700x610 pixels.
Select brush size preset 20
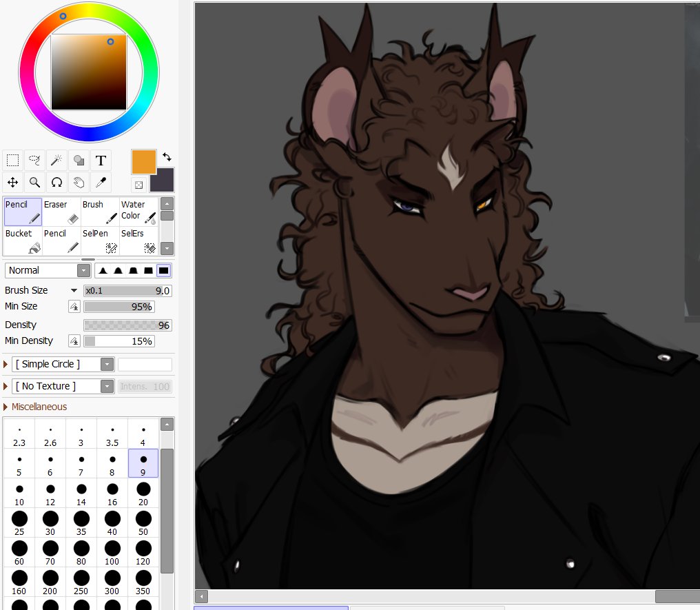(143, 494)
